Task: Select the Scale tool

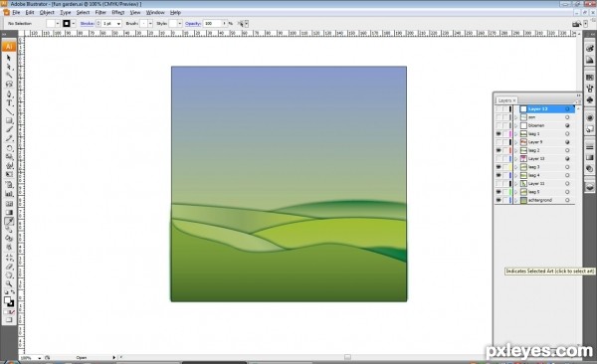Action: point(9,157)
